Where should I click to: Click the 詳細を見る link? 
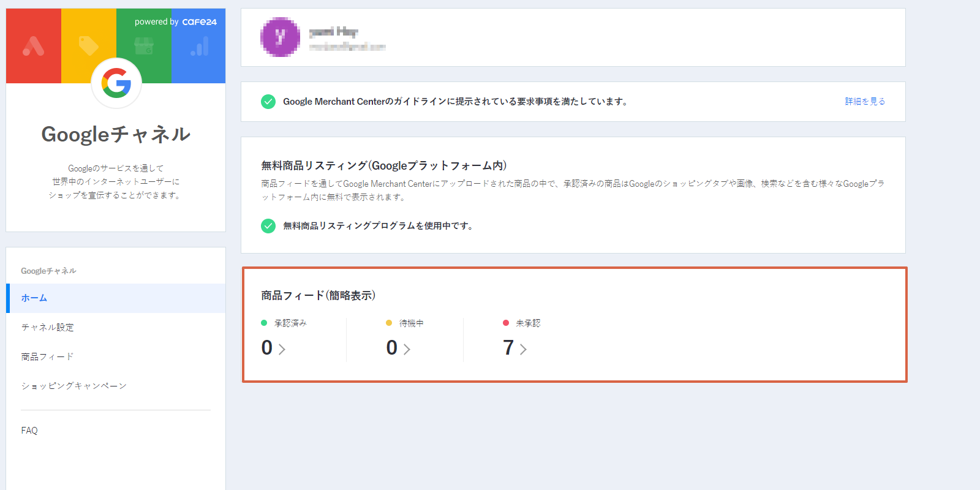pos(865,102)
